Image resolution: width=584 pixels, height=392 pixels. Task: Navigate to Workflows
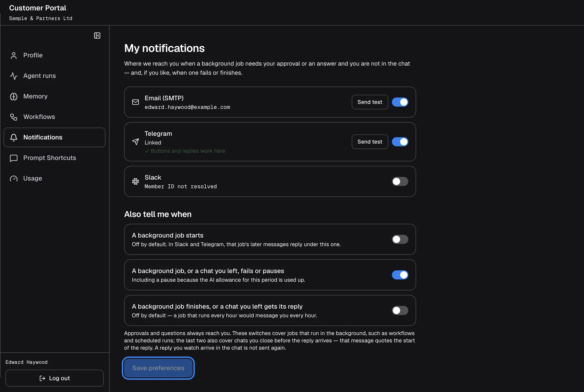click(55, 117)
